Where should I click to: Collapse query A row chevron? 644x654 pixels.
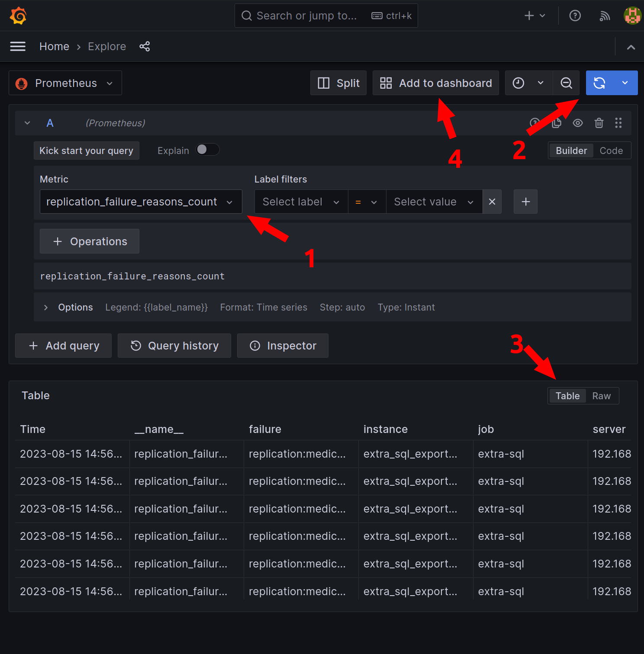point(27,123)
